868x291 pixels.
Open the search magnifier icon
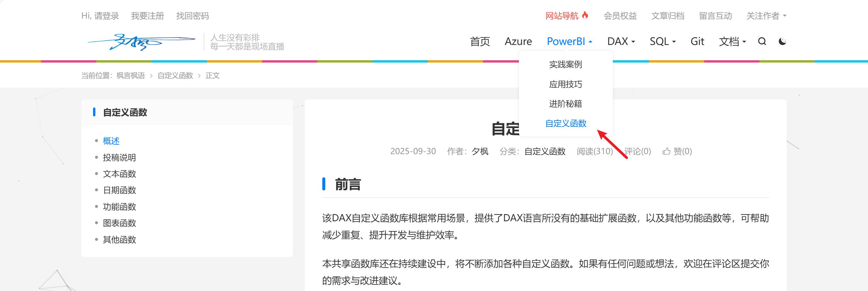[762, 41]
